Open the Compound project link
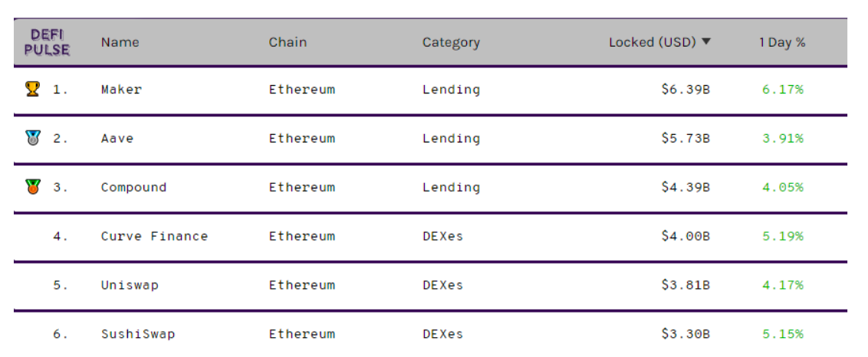The height and width of the screenshot is (357, 868). (x=133, y=187)
